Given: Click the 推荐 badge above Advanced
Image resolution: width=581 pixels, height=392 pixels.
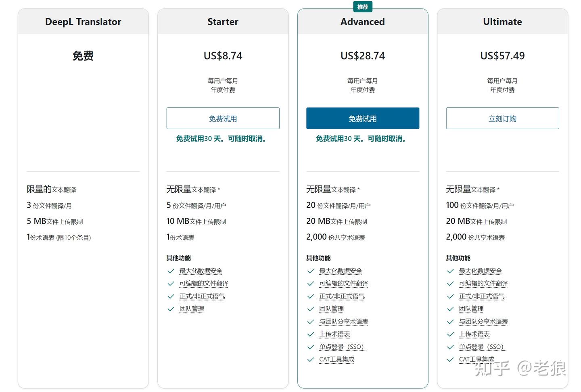Looking at the screenshot, I should click(363, 7).
